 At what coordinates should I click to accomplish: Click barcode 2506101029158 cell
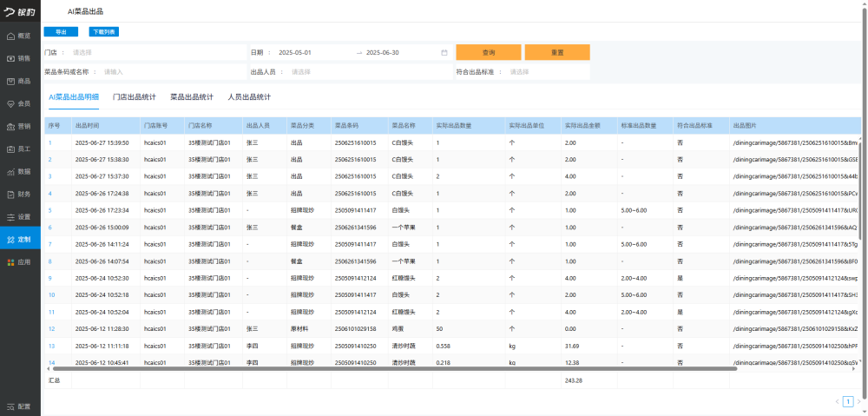coord(355,329)
